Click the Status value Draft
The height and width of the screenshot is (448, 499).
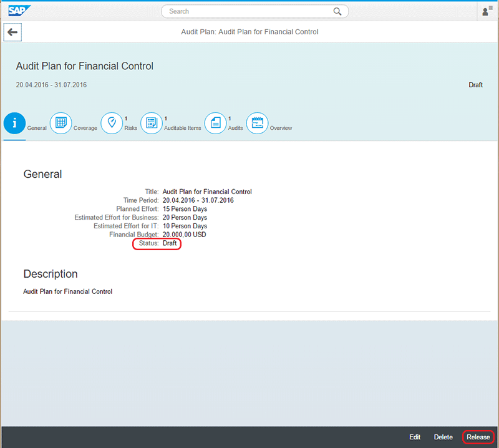[x=170, y=243]
